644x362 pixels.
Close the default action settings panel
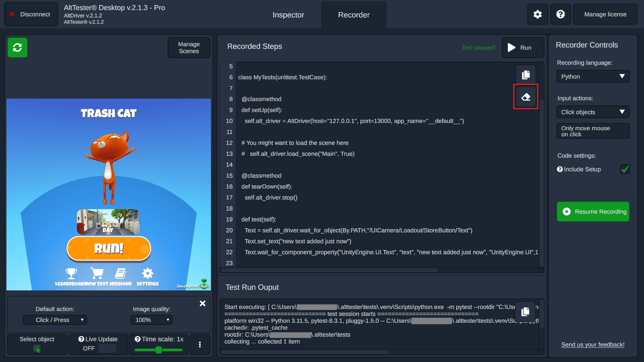pos(202,303)
